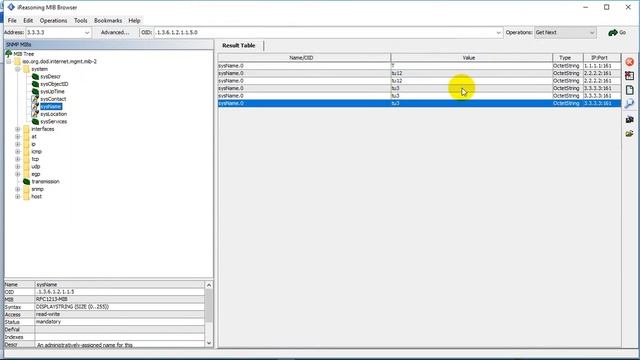Click the details panel vertical scrollbar thumb
Viewport: 640px width, 360px height.
pos(209,305)
